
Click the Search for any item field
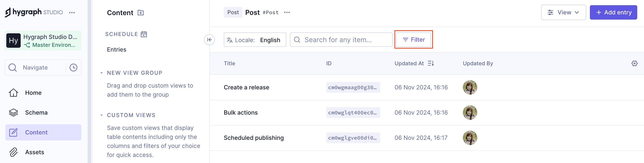[x=341, y=40]
